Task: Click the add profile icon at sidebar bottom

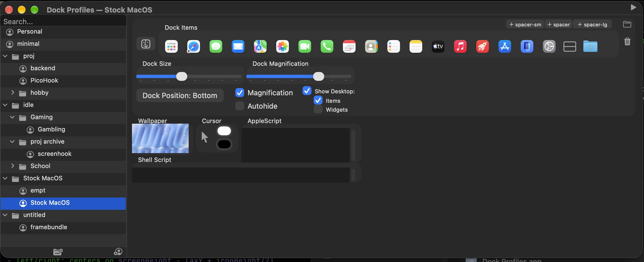Action: point(118,252)
